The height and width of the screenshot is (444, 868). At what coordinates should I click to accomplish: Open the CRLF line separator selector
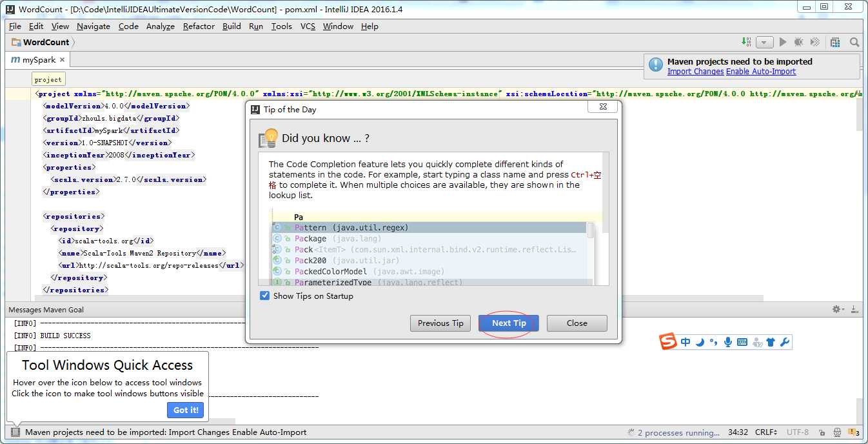click(766, 432)
